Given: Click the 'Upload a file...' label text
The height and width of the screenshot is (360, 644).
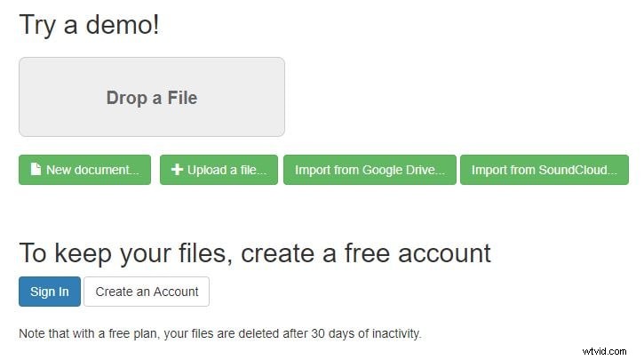Looking at the screenshot, I should point(227,170).
